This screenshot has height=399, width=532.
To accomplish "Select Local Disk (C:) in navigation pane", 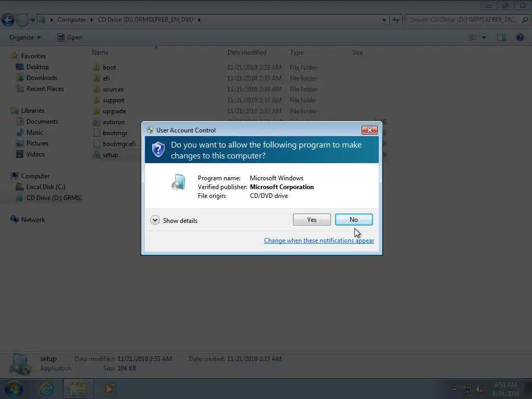I will (x=46, y=187).
